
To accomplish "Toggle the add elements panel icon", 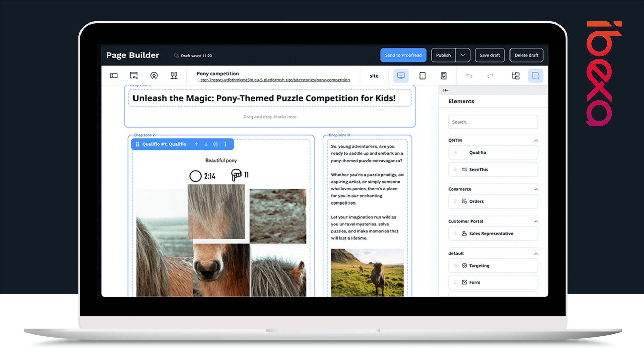I will pyautogui.click(x=536, y=76).
